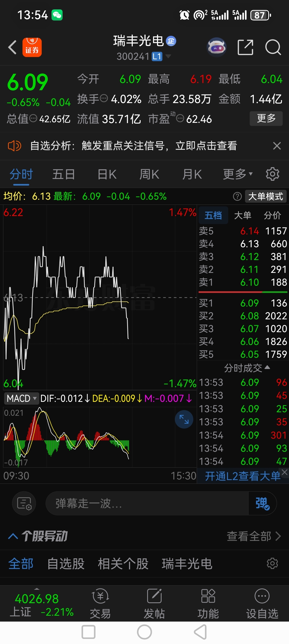This screenshot has height=644, width=289.
Task: Open the search magnifier icon
Action: pyautogui.click(x=273, y=47)
